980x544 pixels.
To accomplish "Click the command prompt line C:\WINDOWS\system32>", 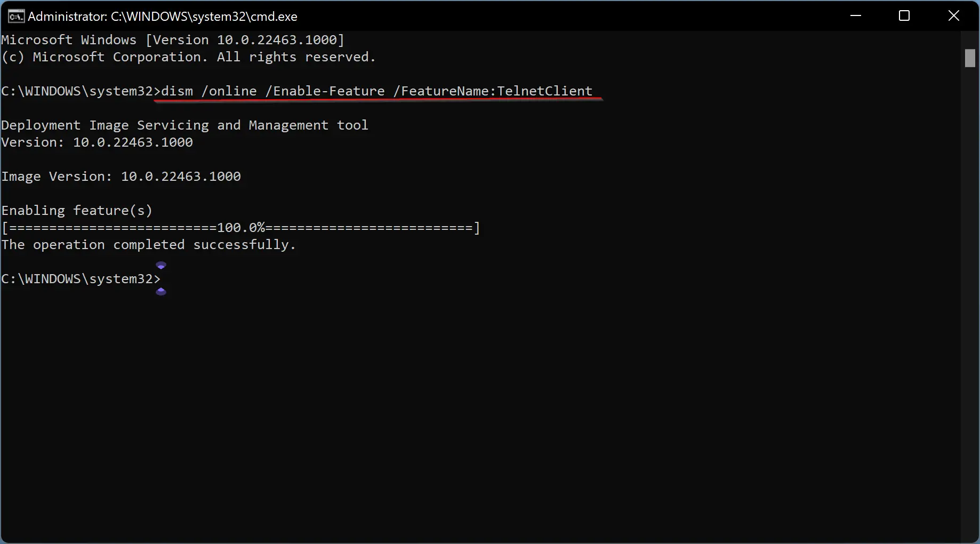I will [x=80, y=278].
